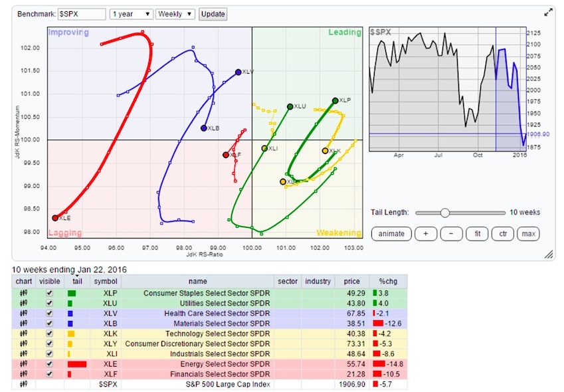This screenshot has height=392, width=564.
Task: Click 'Technology Select Sector SPDR' name
Action: 217,334
